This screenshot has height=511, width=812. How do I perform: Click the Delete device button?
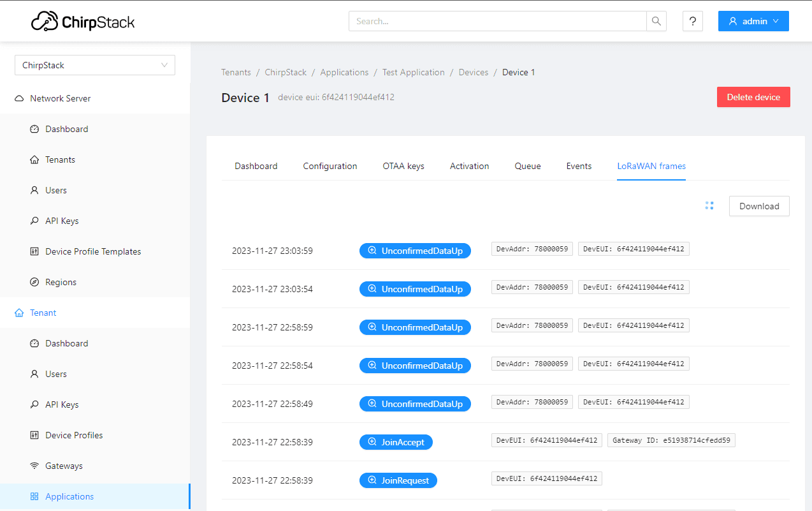point(753,97)
